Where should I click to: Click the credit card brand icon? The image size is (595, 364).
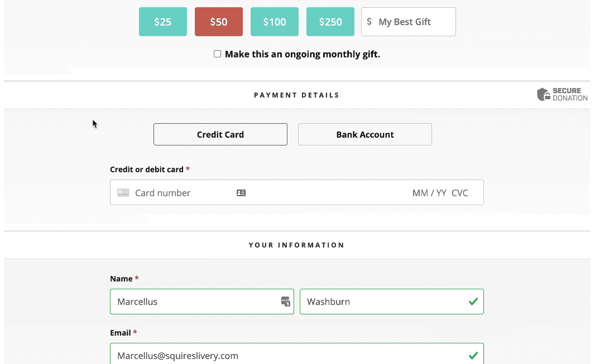pos(123,193)
